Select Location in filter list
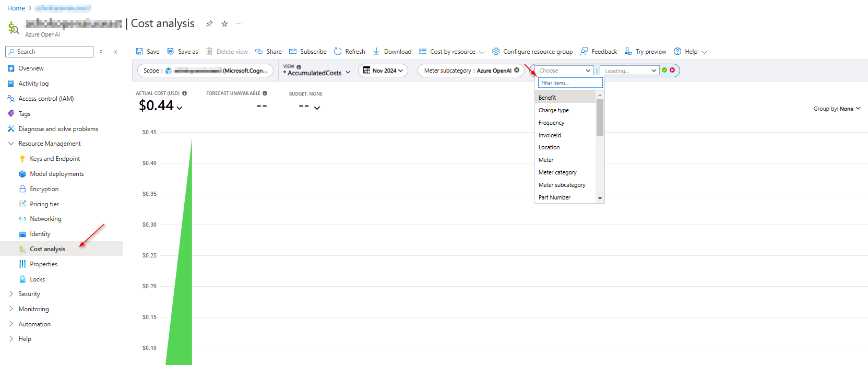 click(565, 147)
